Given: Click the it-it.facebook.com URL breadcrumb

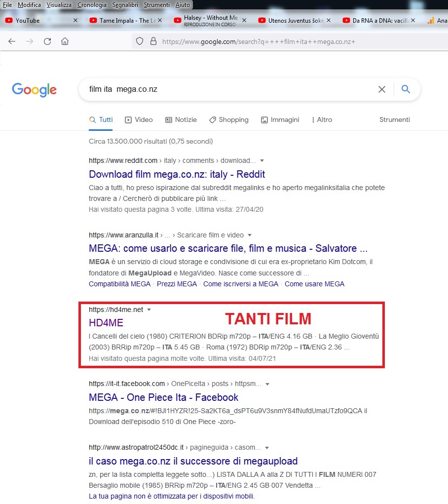Looking at the screenshot, I should tap(175, 384).
